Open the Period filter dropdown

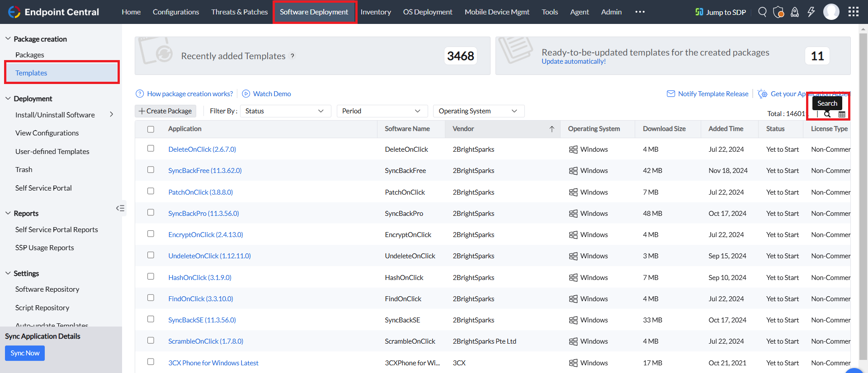click(382, 111)
